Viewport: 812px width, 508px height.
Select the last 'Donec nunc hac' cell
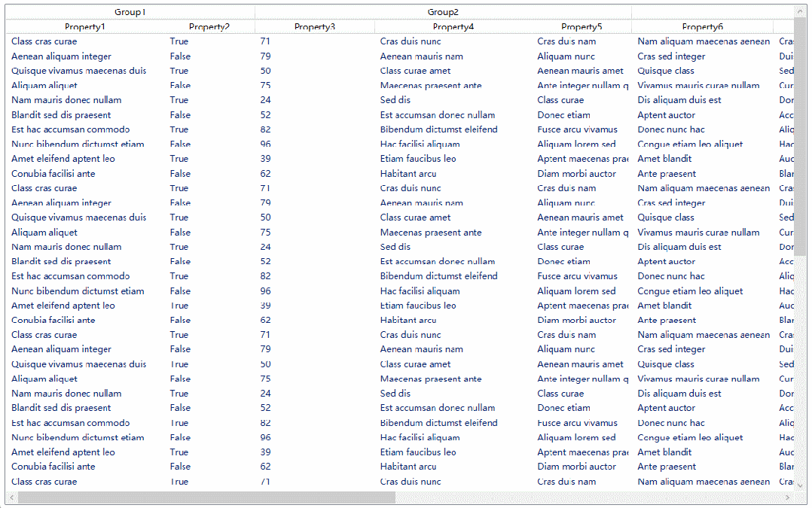[x=702, y=423]
